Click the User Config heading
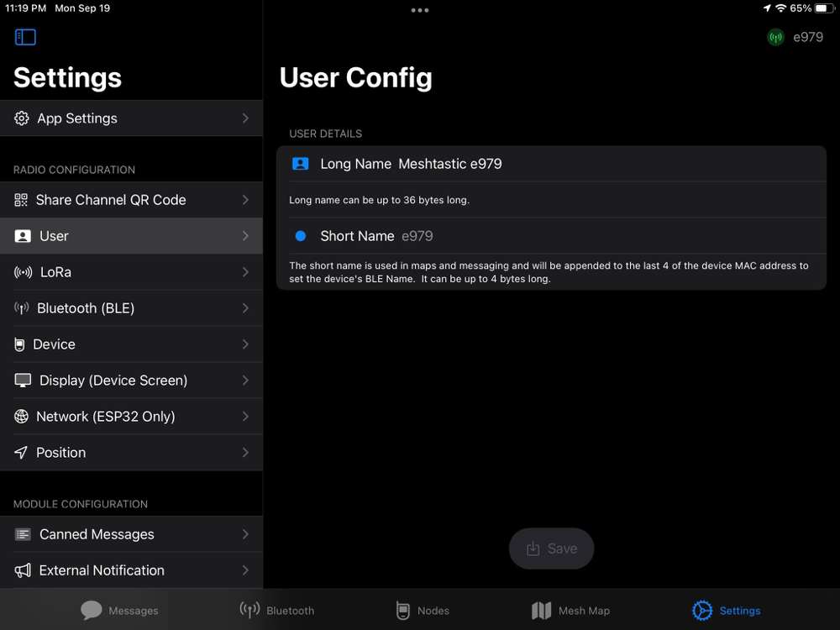This screenshot has height=630, width=840. point(355,77)
